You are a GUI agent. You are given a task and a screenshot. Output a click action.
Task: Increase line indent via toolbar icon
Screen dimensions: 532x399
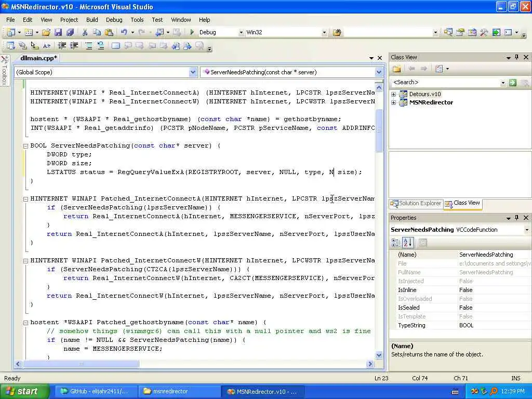click(74, 46)
